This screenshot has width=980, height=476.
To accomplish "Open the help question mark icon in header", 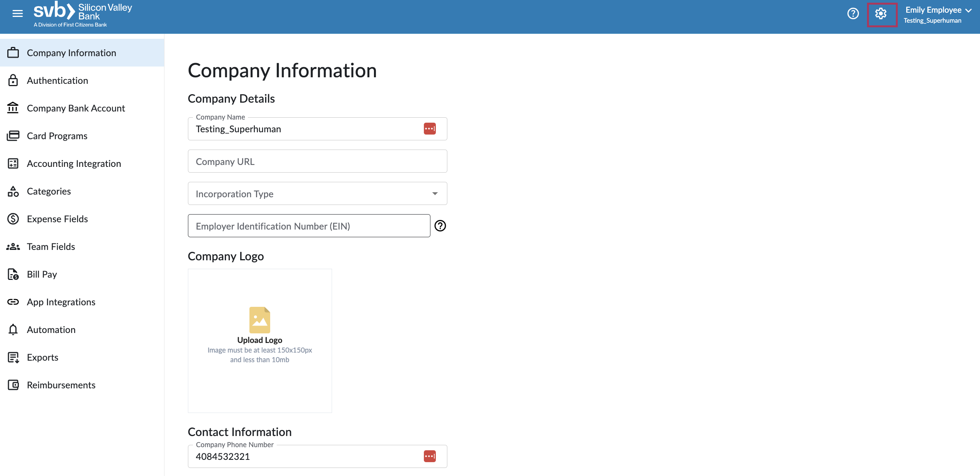I will coord(853,14).
